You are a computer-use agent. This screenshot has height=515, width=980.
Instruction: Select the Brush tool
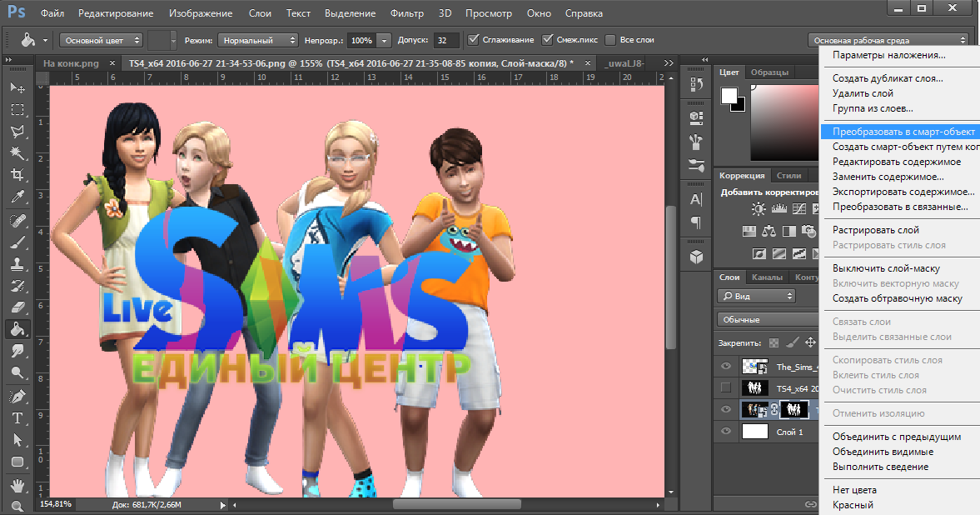17,242
